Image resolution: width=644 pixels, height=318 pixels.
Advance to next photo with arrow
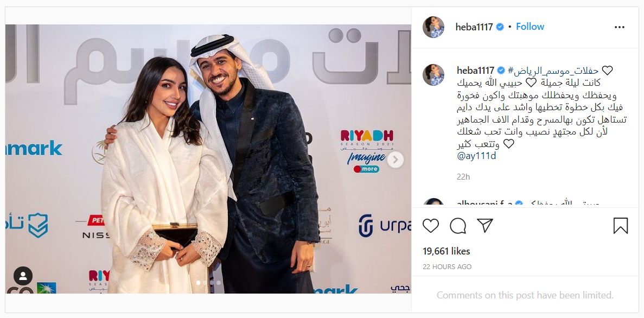coord(396,160)
